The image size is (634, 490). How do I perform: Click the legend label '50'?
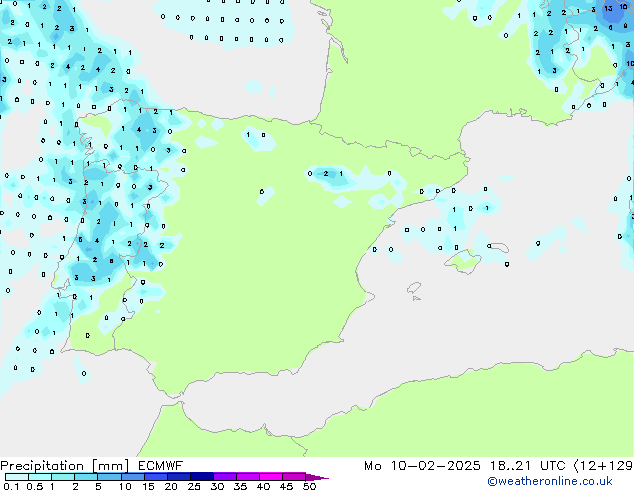[x=309, y=486]
